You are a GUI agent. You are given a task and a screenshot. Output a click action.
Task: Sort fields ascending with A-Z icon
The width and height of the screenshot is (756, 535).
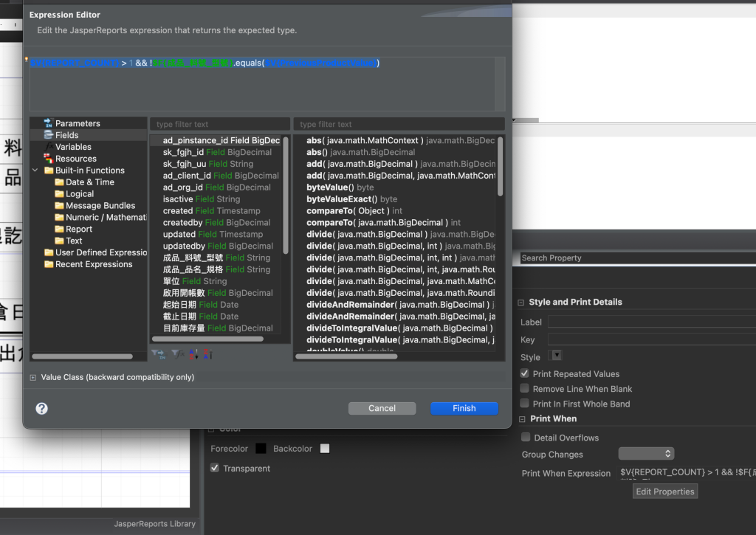(195, 354)
